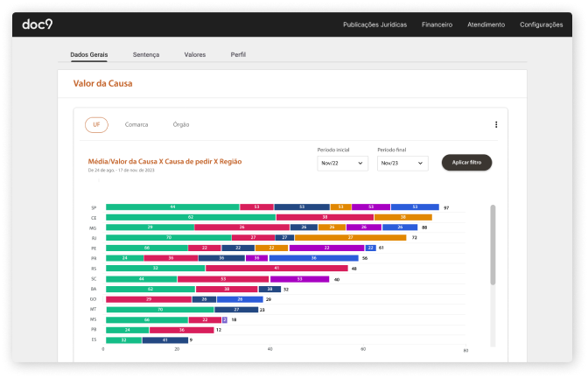Switch to the Sentença tab

[146, 55]
